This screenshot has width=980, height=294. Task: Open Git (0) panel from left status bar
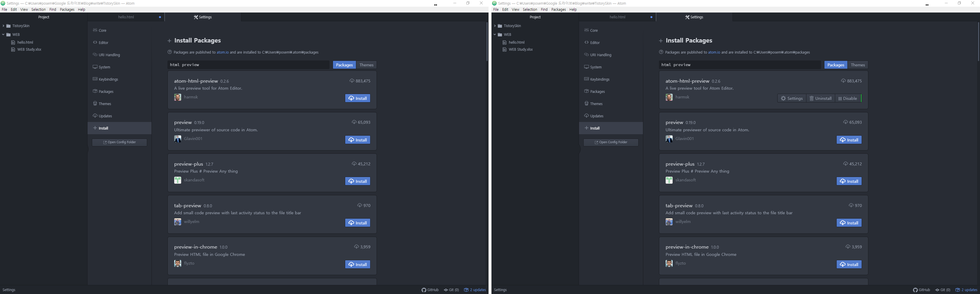pyautogui.click(x=452, y=290)
